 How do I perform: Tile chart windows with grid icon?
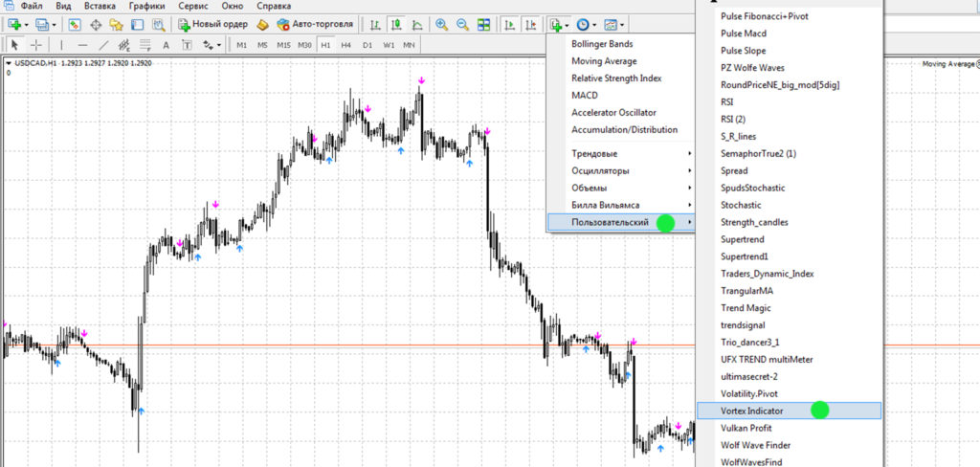point(483,25)
